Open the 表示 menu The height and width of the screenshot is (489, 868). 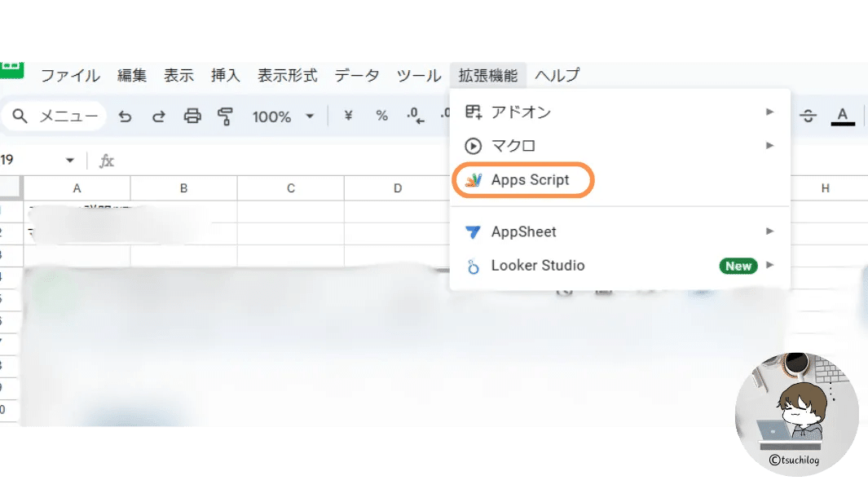pos(178,75)
